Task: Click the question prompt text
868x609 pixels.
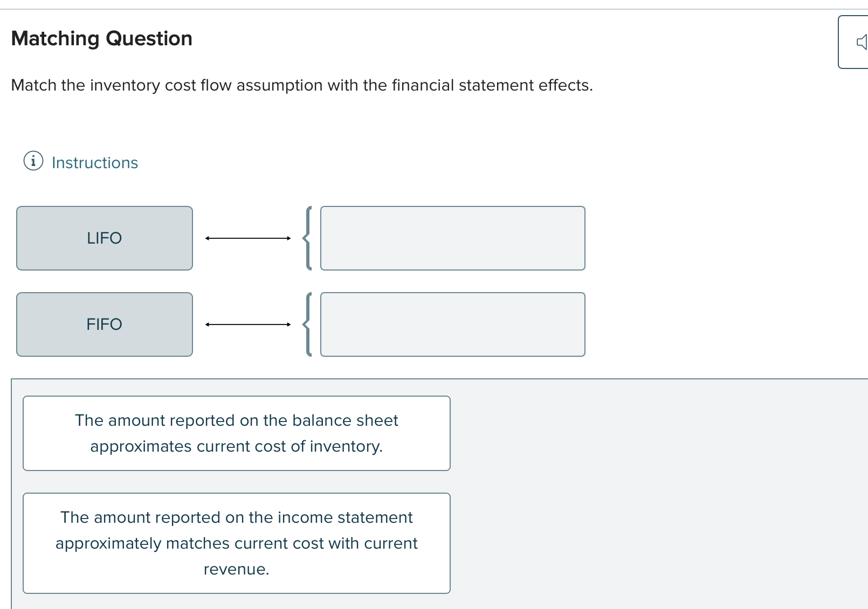Action: point(302,85)
